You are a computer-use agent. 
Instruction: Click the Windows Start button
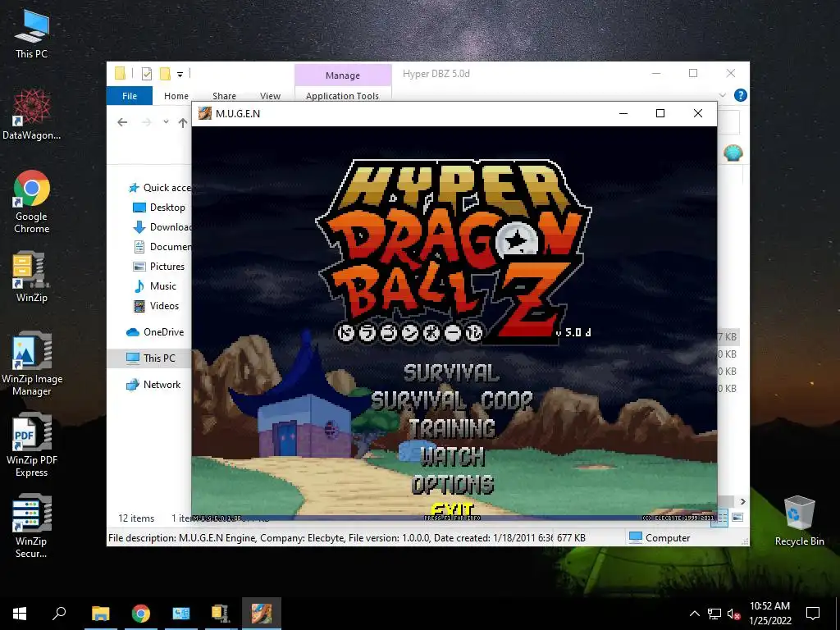pyautogui.click(x=20, y=614)
